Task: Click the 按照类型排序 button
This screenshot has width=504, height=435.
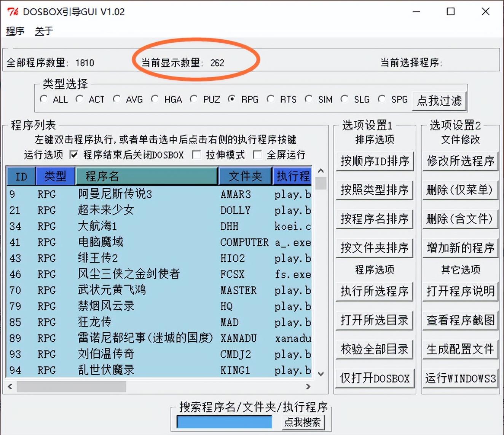Action: (x=375, y=190)
